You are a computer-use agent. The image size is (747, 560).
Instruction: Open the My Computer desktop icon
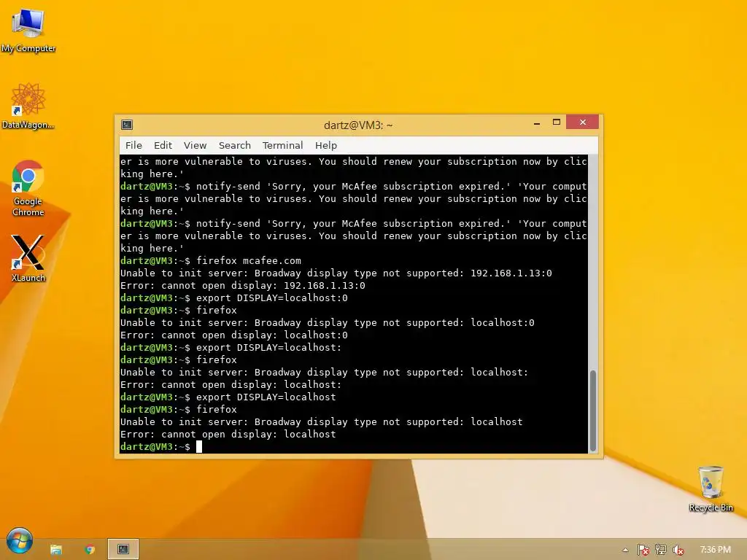click(x=28, y=31)
